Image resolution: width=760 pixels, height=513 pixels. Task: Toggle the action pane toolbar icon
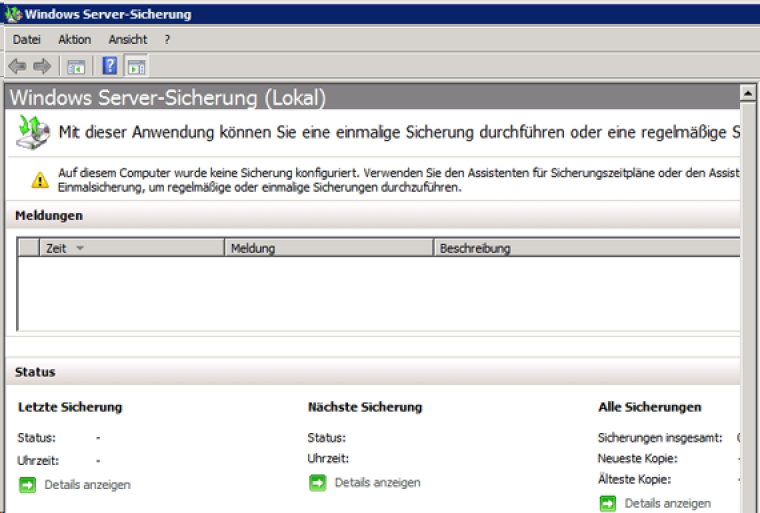(x=136, y=66)
